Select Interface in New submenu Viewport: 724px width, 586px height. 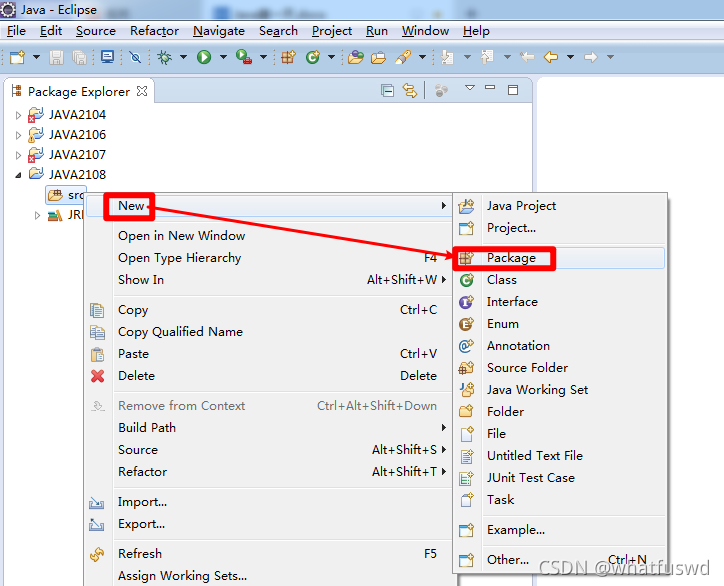click(x=560, y=302)
